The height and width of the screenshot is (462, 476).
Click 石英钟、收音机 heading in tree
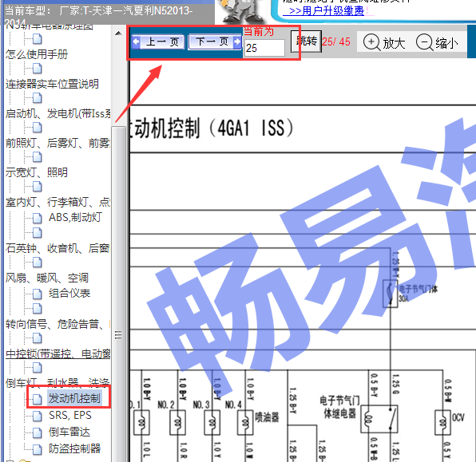(x=58, y=248)
